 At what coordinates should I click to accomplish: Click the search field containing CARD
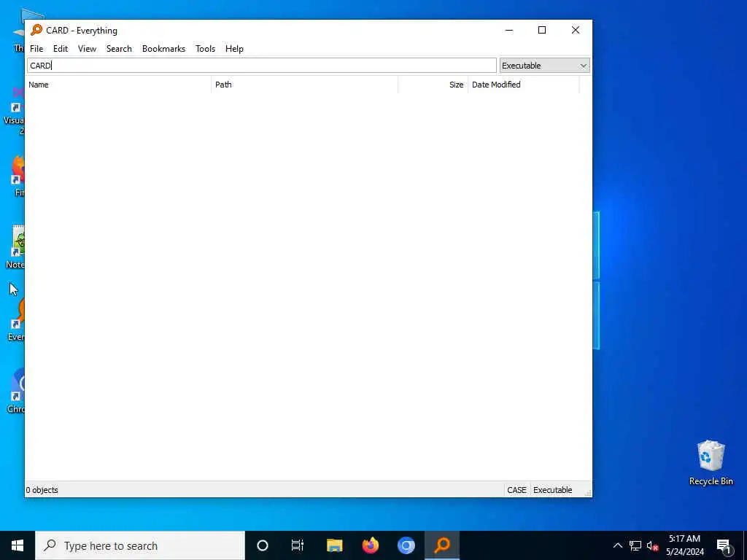coord(262,65)
